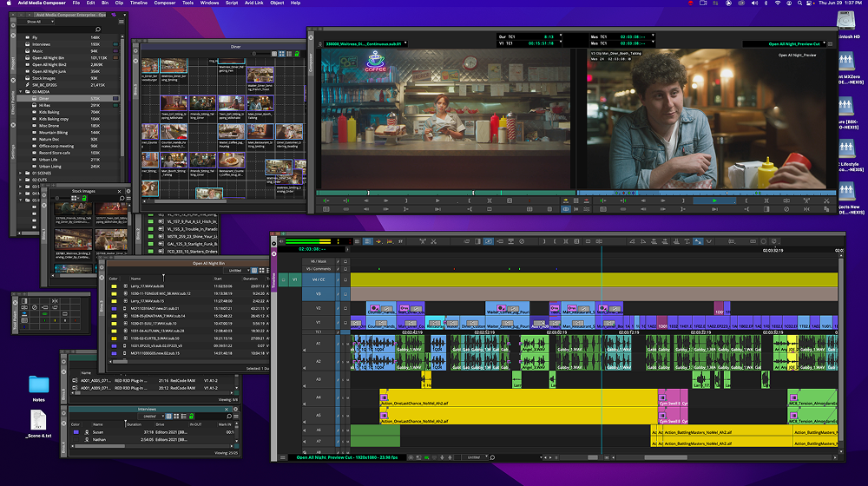Open the Script menu in the menu bar
The image size is (868, 486).
232,3
